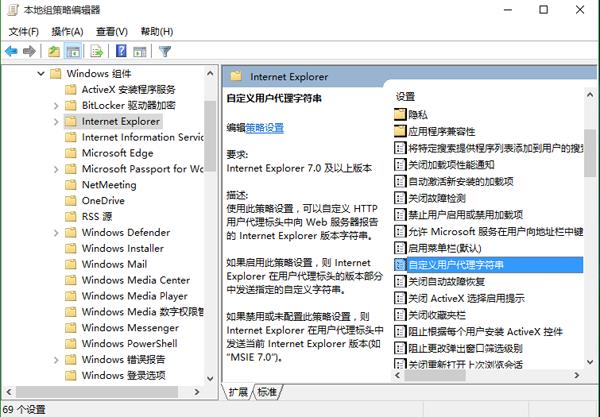This screenshot has height=417, width=600.
Task: Click the Export list toolbar icon
Action: (96, 51)
